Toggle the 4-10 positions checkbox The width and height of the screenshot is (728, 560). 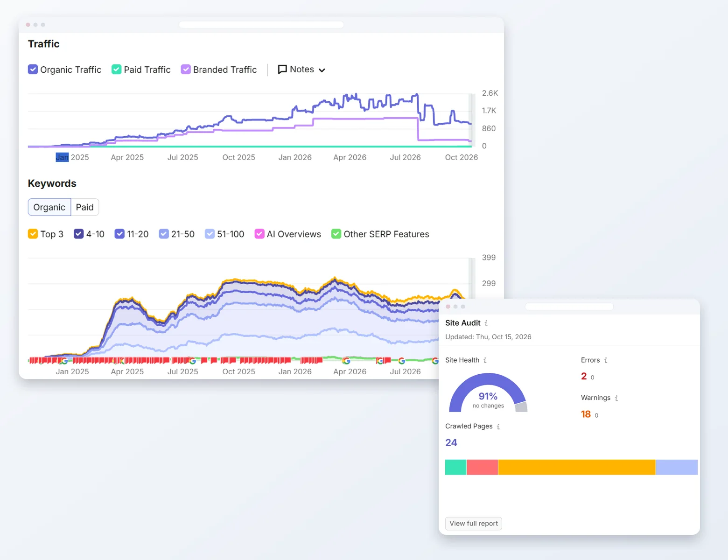coord(78,234)
